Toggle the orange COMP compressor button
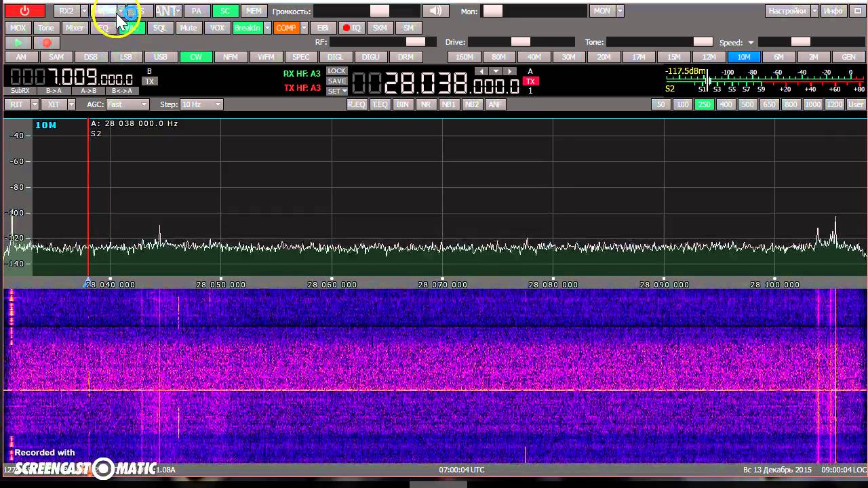The image size is (868, 488). [286, 28]
